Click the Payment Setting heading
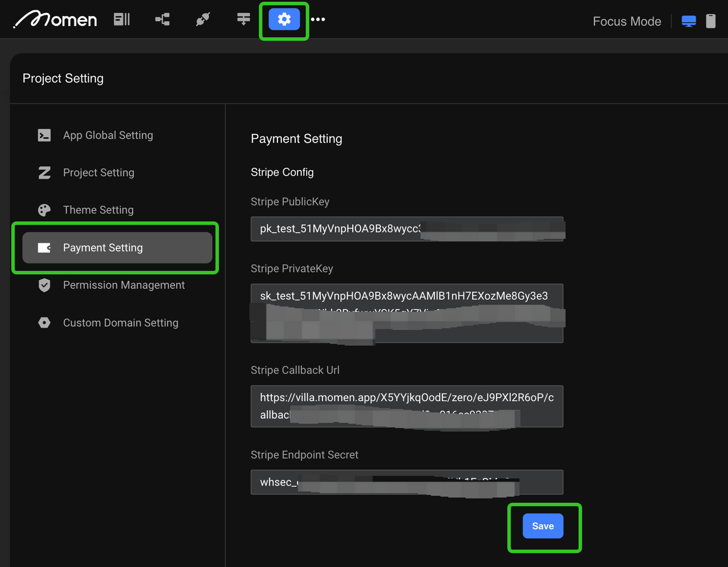The image size is (728, 567). tap(296, 139)
